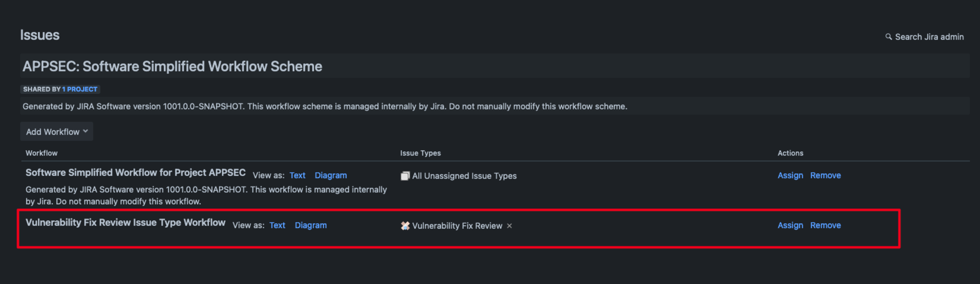980x284 pixels.
Task: Remove the Software Simplified Workflow for APPSEC
Action: point(825,175)
